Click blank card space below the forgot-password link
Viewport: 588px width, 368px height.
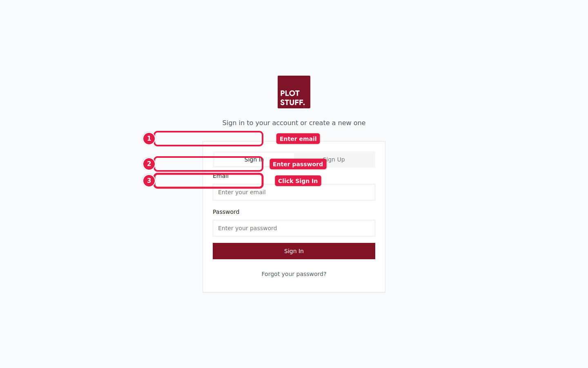(294, 285)
